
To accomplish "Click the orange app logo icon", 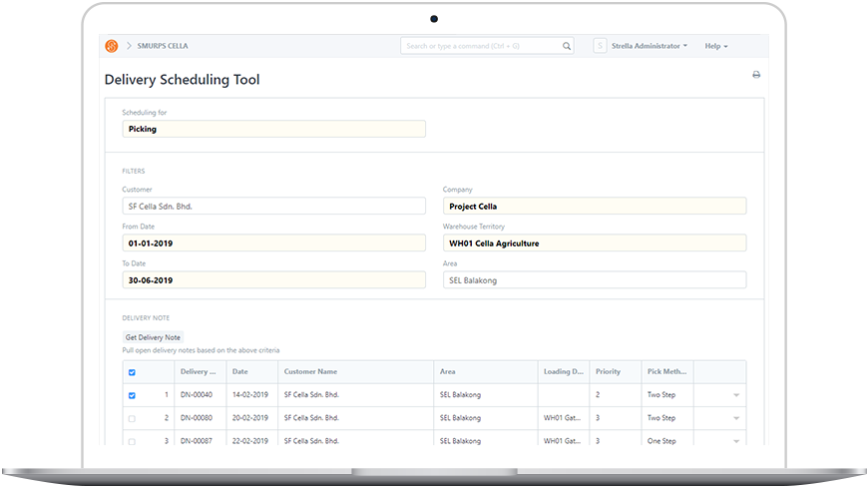I will pyautogui.click(x=112, y=46).
